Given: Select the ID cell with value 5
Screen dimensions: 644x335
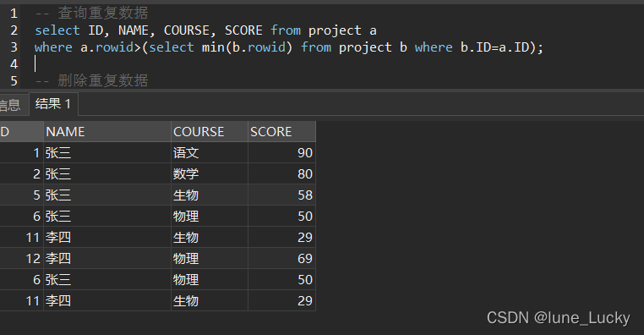Looking at the screenshot, I should click(x=22, y=195).
